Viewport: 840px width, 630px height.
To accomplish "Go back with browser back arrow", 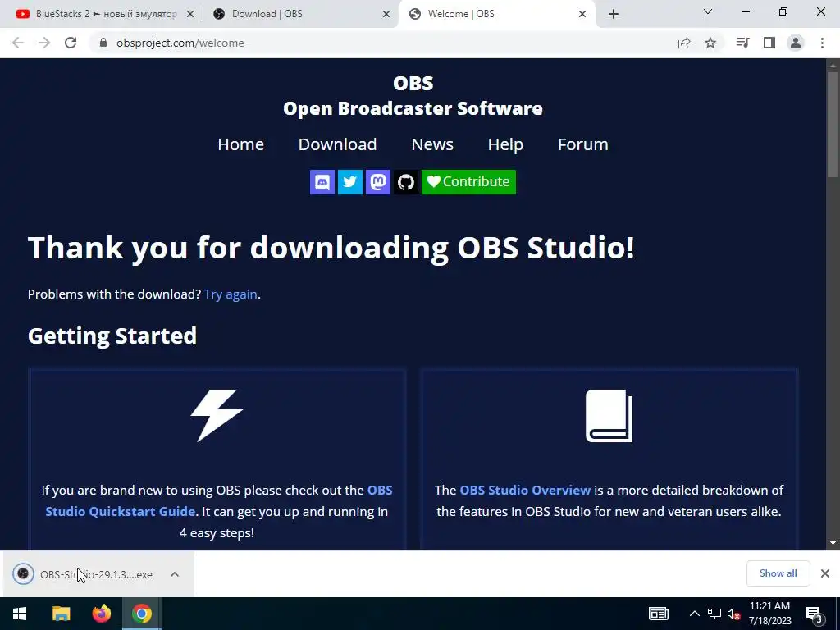I will pyautogui.click(x=18, y=43).
